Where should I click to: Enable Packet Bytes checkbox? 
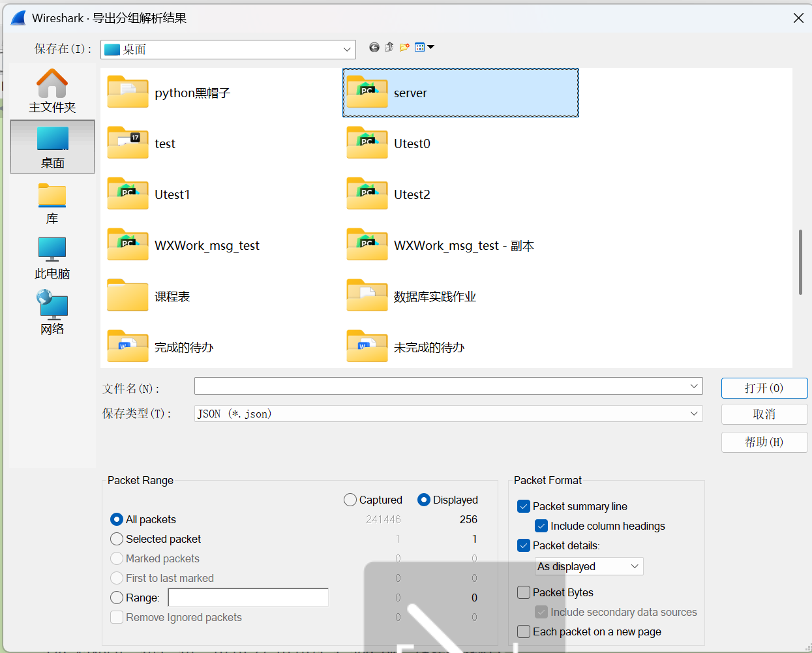click(524, 592)
